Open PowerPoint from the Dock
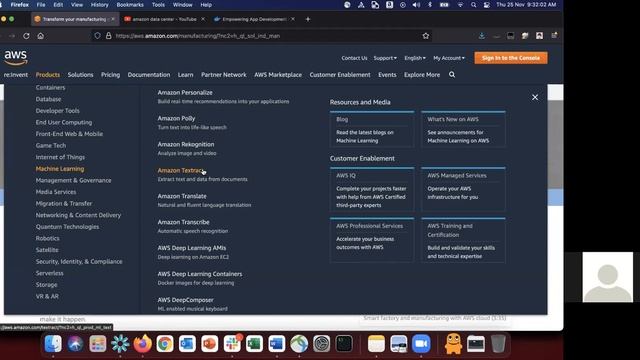640x360 pixels. [x=209, y=344]
